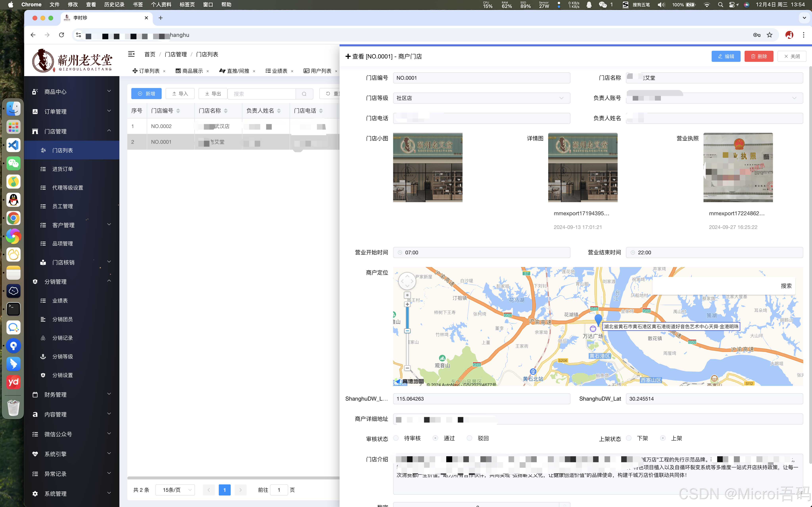Open the 15条/页 page size dropdown
This screenshot has height=507, width=812.
tap(175, 490)
